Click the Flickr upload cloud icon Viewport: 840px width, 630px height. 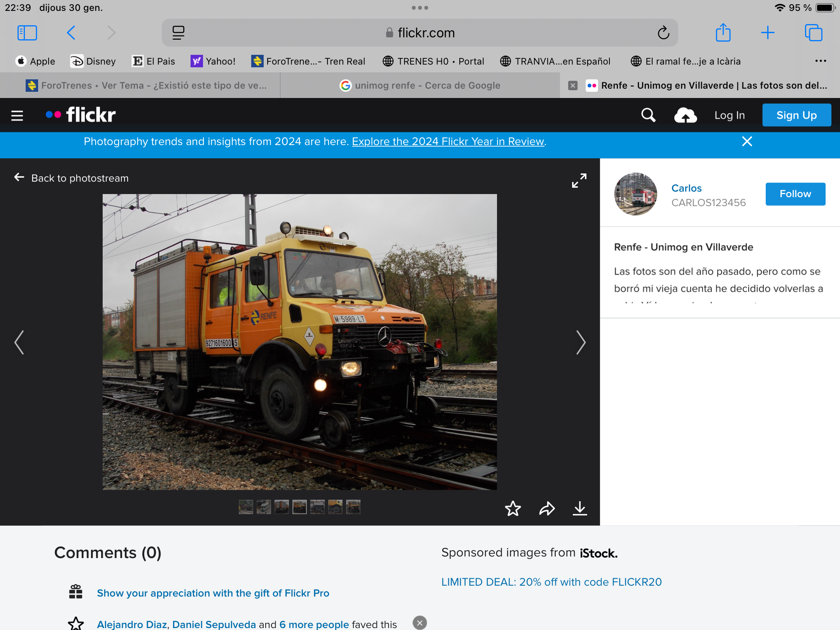click(x=686, y=115)
